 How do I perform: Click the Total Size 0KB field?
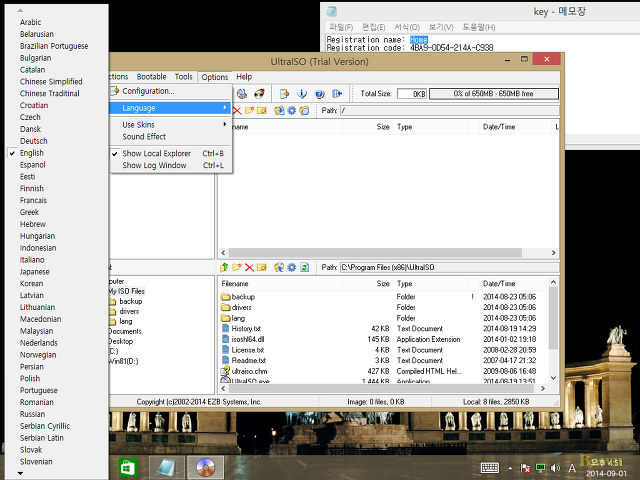(412, 94)
